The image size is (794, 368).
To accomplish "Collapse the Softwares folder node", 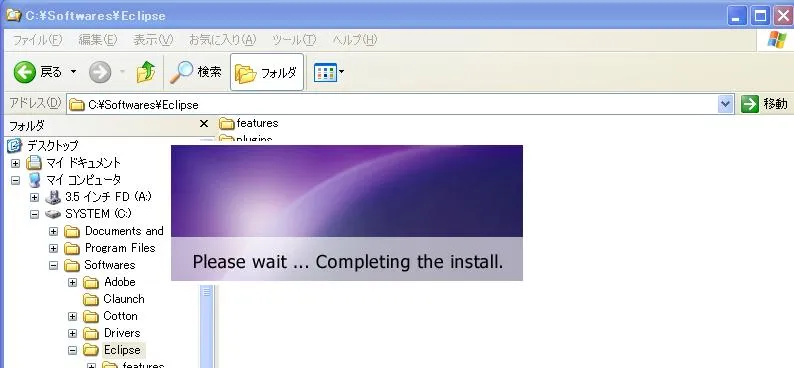I will (53, 265).
